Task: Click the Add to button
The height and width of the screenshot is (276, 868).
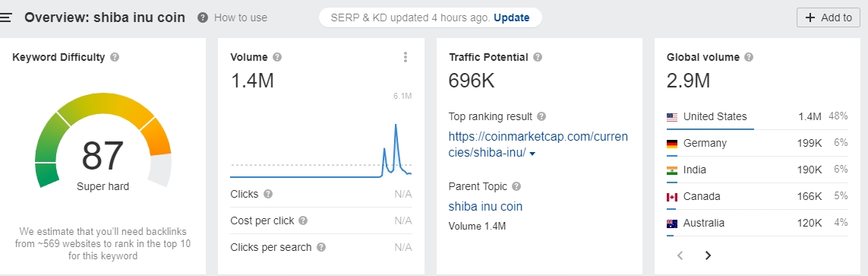Action: (x=829, y=17)
